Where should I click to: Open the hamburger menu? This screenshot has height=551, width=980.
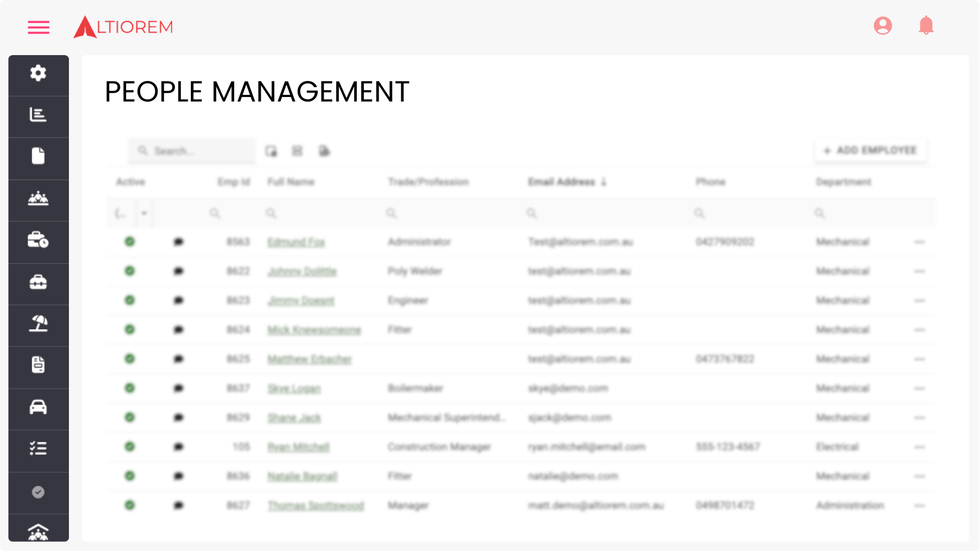pyautogui.click(x=38, y=27)
